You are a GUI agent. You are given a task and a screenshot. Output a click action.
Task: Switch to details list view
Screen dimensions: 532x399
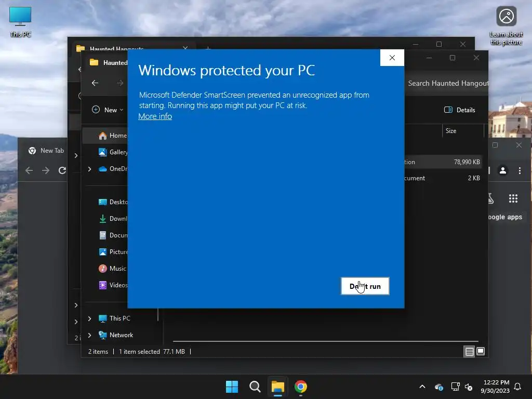(x=469, y=352)
